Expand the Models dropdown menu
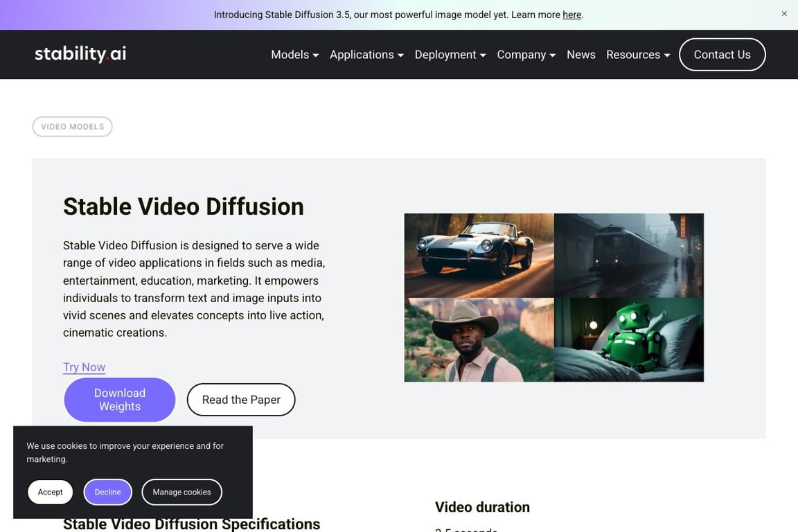Screen dimensions: 798x532 (x=294, y=55)
